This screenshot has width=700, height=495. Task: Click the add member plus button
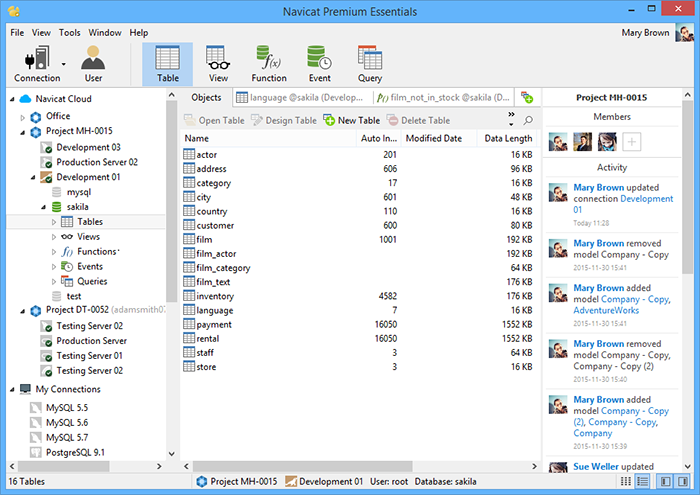(631, 142)
